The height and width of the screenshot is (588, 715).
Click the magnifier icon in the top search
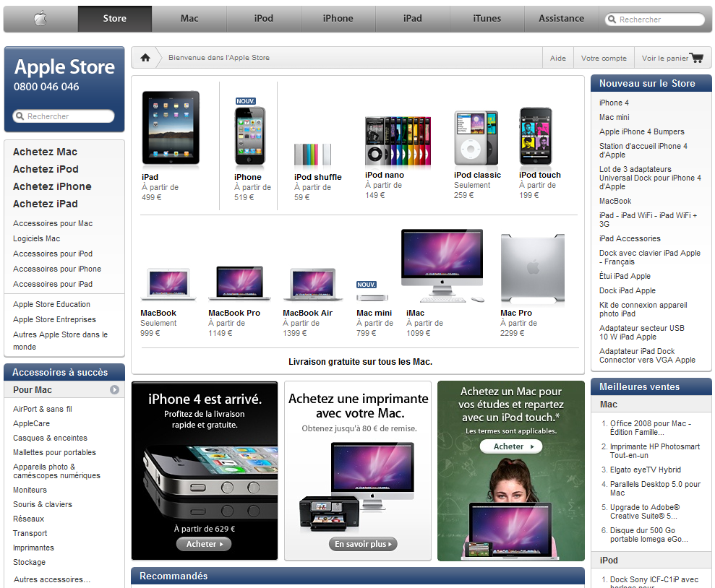click(x=612, y=19)
